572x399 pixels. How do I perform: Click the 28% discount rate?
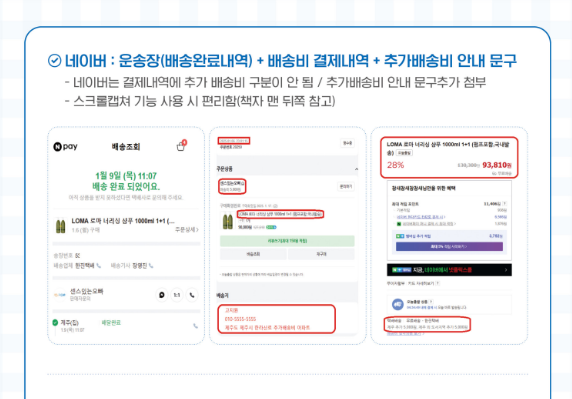pyautogui.click(x=395, y=165)
